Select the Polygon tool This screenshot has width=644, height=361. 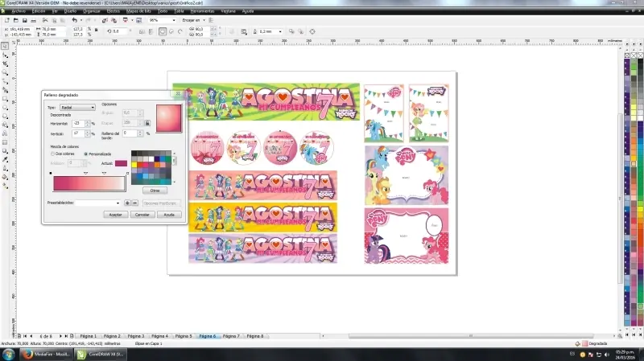tap(5, 116)
